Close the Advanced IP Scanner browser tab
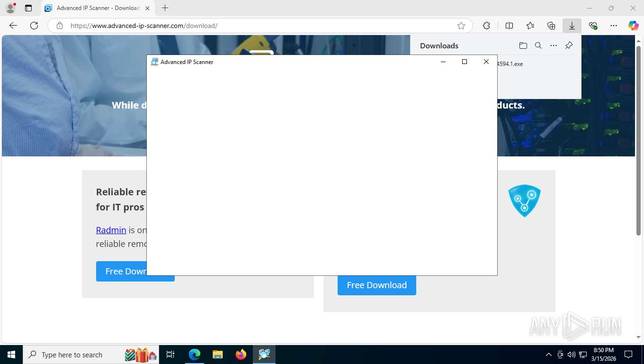The height and width of the screenshot is (364, 644). tap(147, 8)
